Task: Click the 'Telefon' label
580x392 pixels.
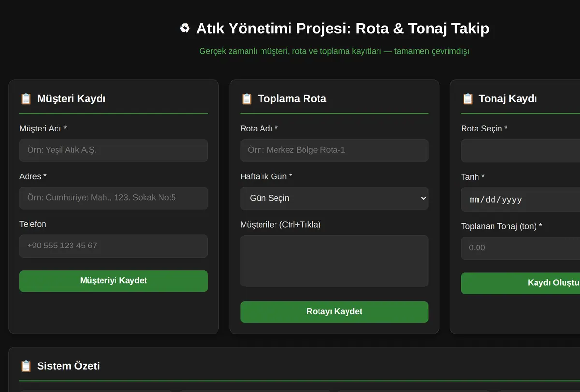Action: point(33,224)
